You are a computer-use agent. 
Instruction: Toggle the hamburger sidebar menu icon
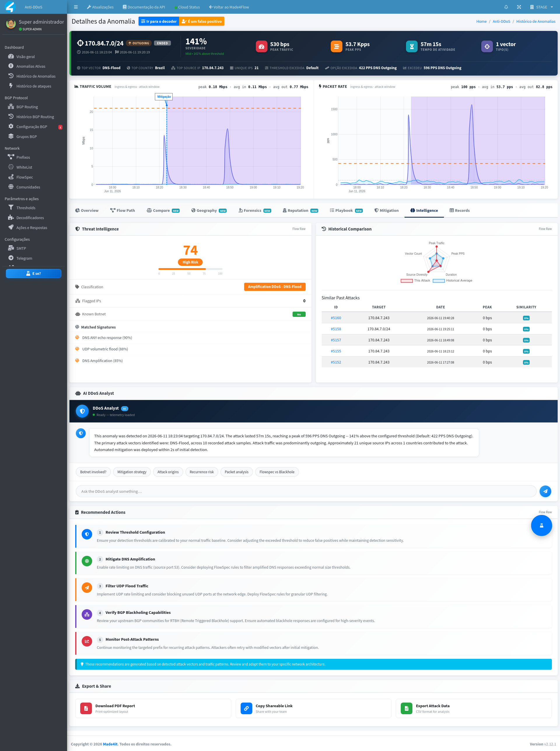coord(76,7)
